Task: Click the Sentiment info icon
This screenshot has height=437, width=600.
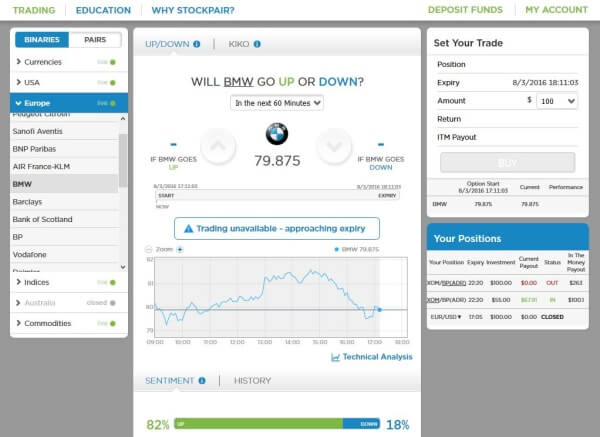Action: 202,380
